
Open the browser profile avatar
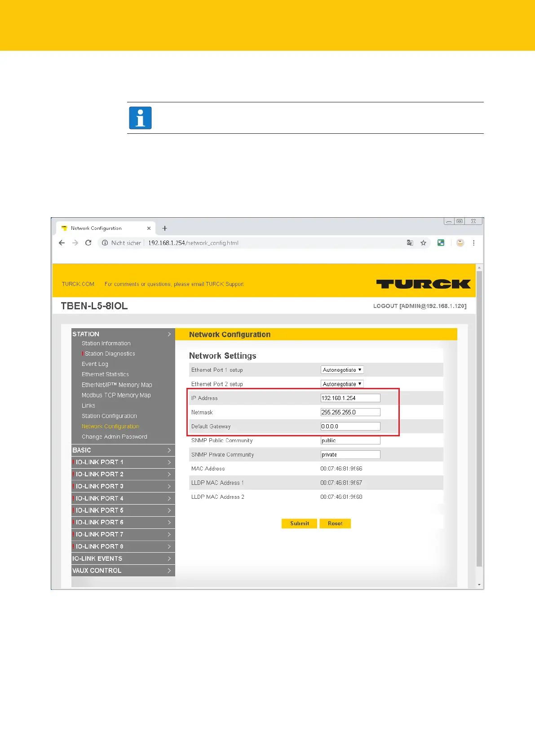(x=460, y=243)
